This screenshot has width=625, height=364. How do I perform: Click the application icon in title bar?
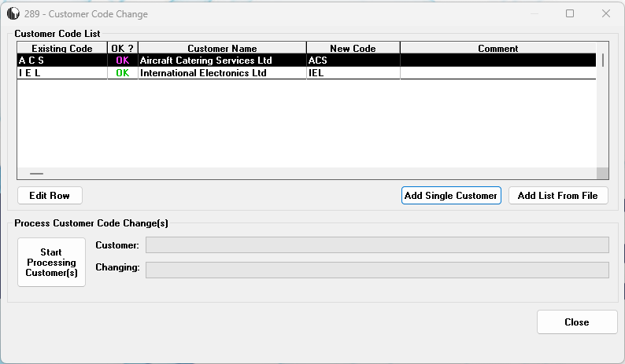pos(13,14)
